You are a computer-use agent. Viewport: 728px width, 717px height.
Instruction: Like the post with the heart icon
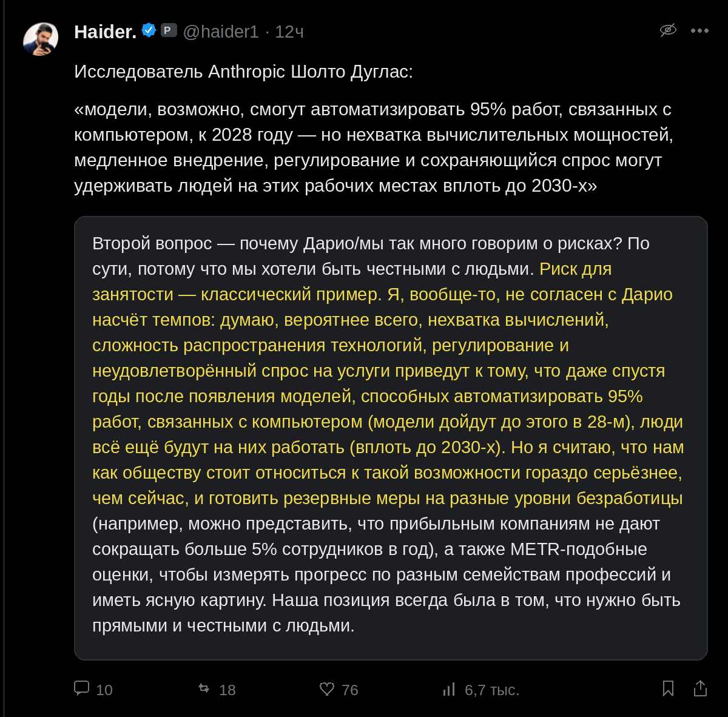tap(327, 689)
